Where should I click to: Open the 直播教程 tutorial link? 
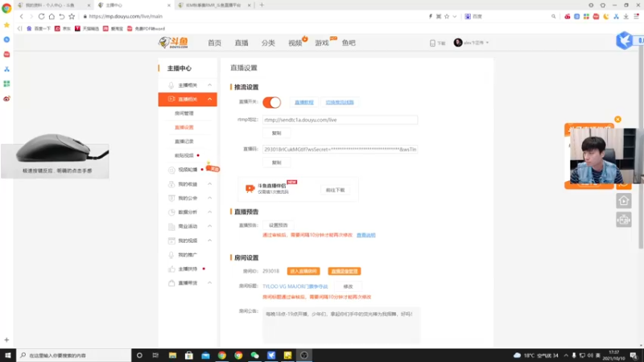304,102
